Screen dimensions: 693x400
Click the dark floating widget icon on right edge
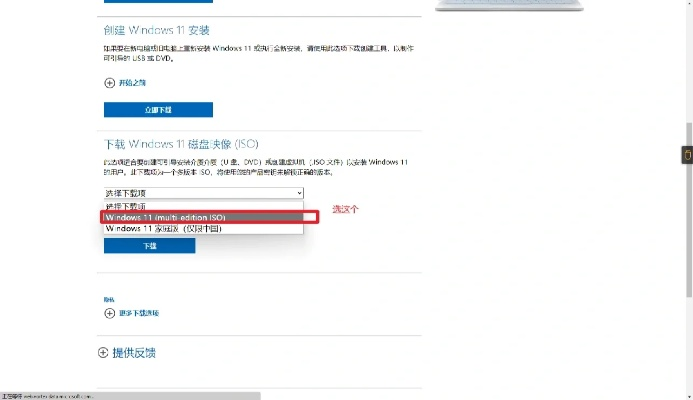(686, 155)
